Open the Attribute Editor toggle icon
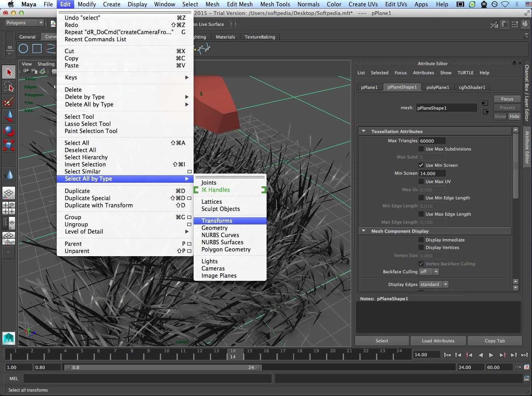The width and height of the screenshot is (532, 396). pos(505,24)
